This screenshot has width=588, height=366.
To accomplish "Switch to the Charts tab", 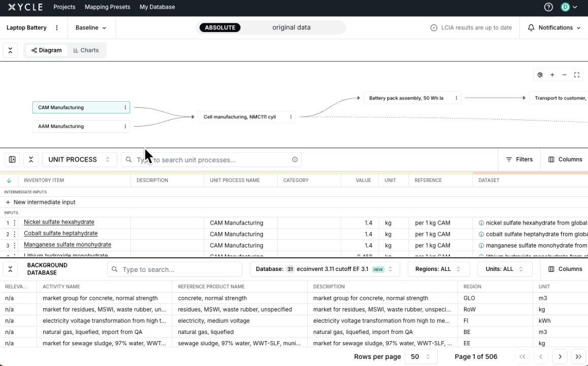I will [86, 50].
